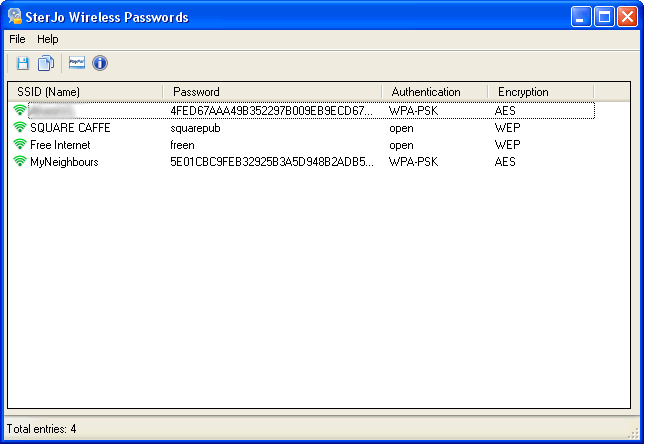
Task: Click WEP encryption for SQUARE CAFFE
Action: [508, 128]
